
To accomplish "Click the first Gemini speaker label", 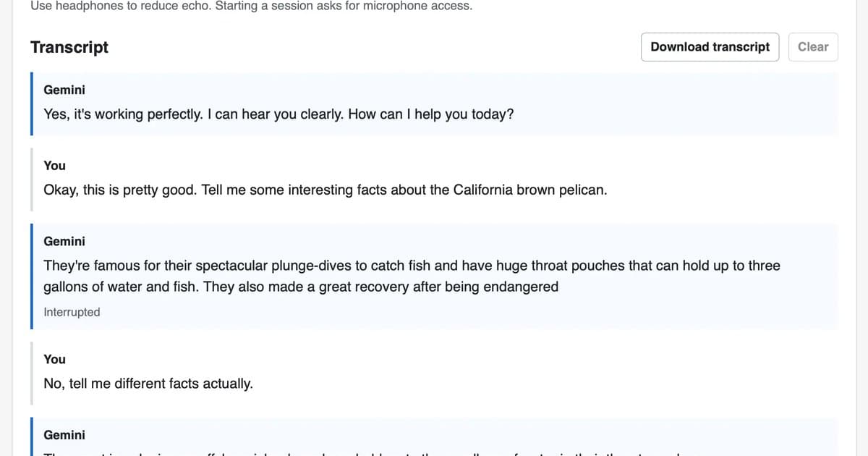I will tap(64, 90).
